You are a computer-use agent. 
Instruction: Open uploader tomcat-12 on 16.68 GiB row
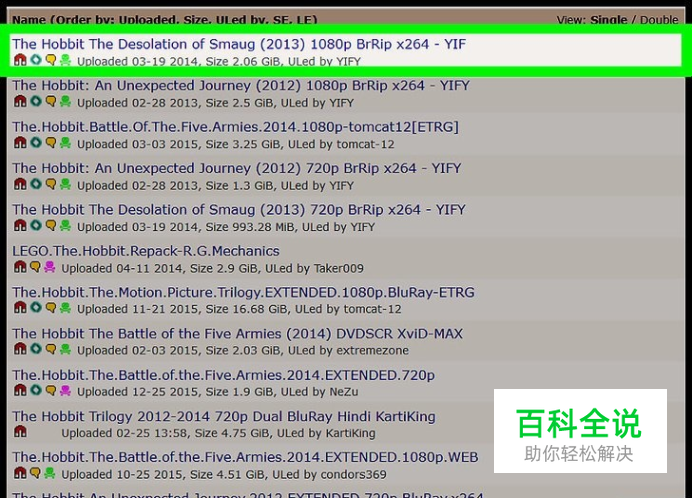coord(372,309)
